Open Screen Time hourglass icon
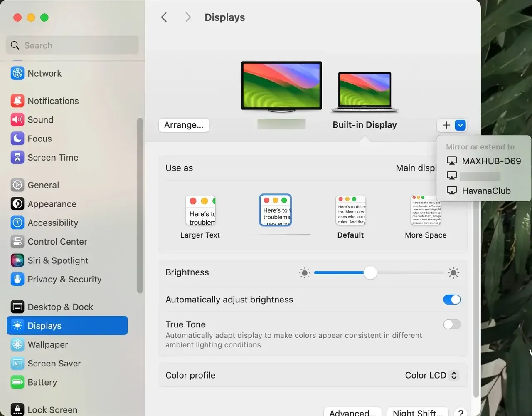This screenshot has height=416, width=532. pyautogui.click(x=17, y=157)
